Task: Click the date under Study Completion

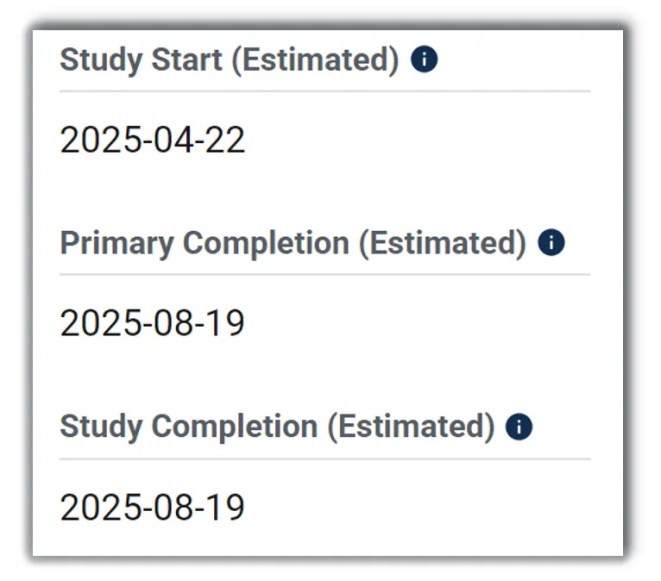Action: tap(152, 508)
